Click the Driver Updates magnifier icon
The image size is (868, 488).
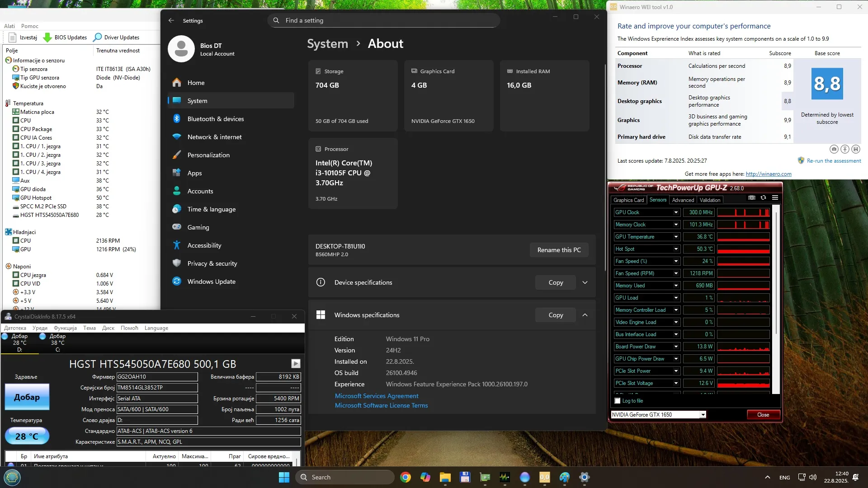(97, 38)
